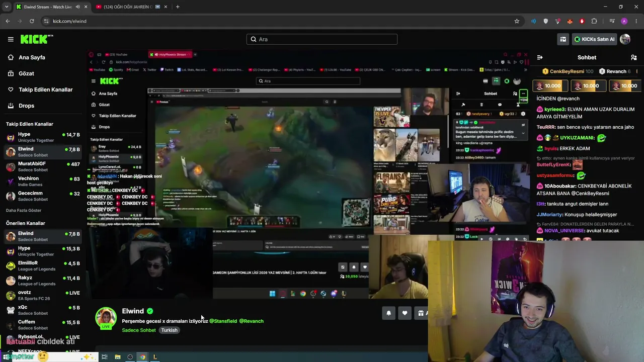
Task: Click the second 10.000 KICKs goal card
Action: 589,85
